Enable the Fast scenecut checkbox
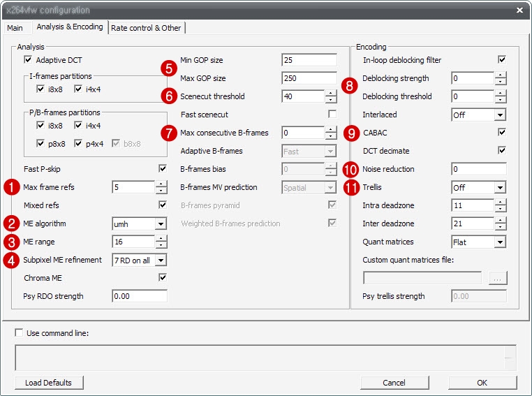Viewport: 532px width, 396px height. [x=332, y=114]
